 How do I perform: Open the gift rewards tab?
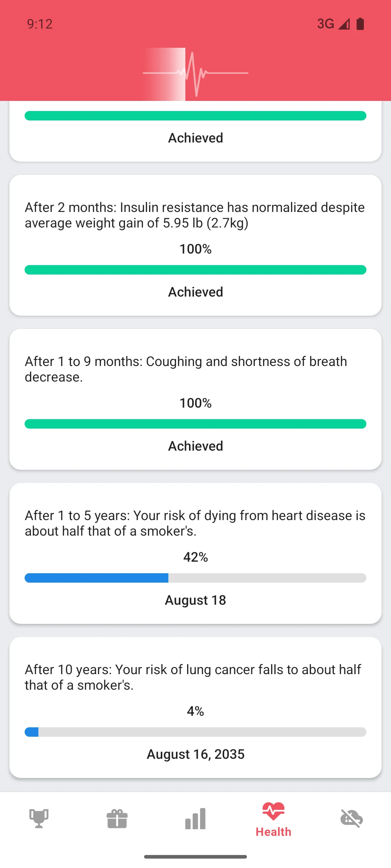pos(117,819)
